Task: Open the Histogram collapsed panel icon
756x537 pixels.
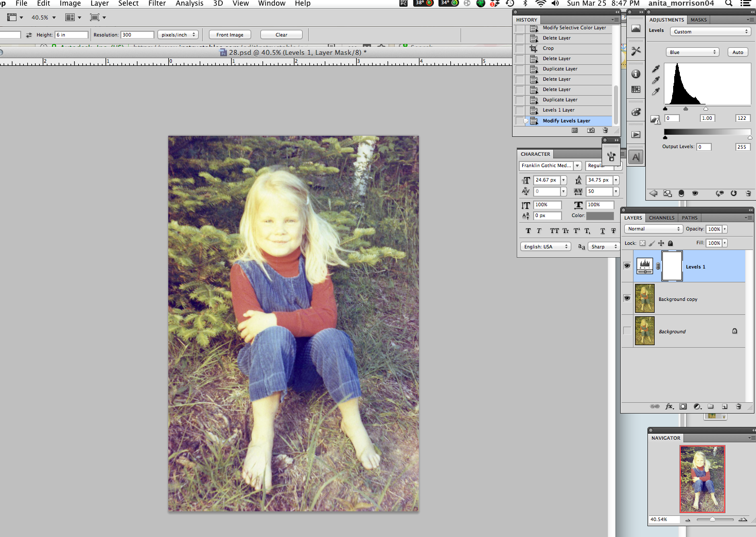Action: point(636,29)
